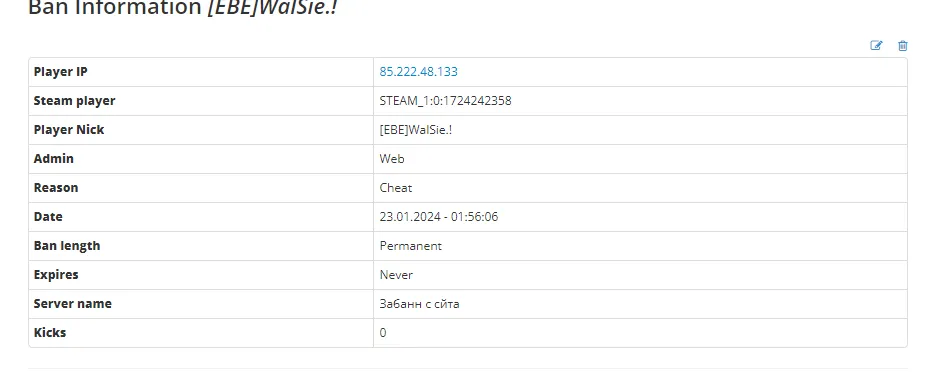Click the Player IP row label
937x378 pixels.
pos(60,72)
